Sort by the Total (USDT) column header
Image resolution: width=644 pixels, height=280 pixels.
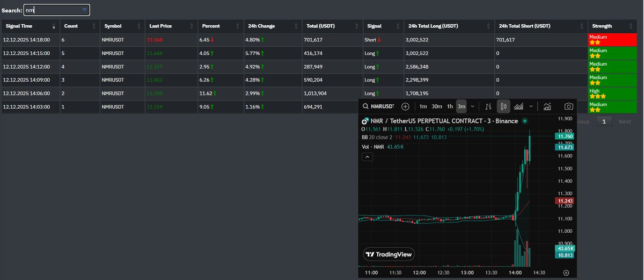[x=332, y=26]
